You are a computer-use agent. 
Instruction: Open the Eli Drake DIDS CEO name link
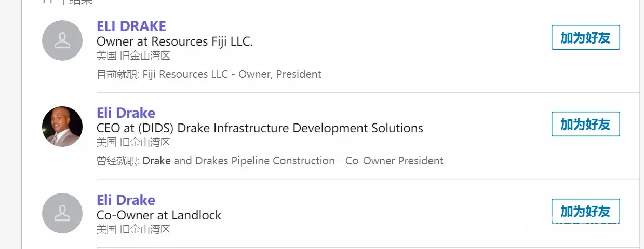click(126, 113)
